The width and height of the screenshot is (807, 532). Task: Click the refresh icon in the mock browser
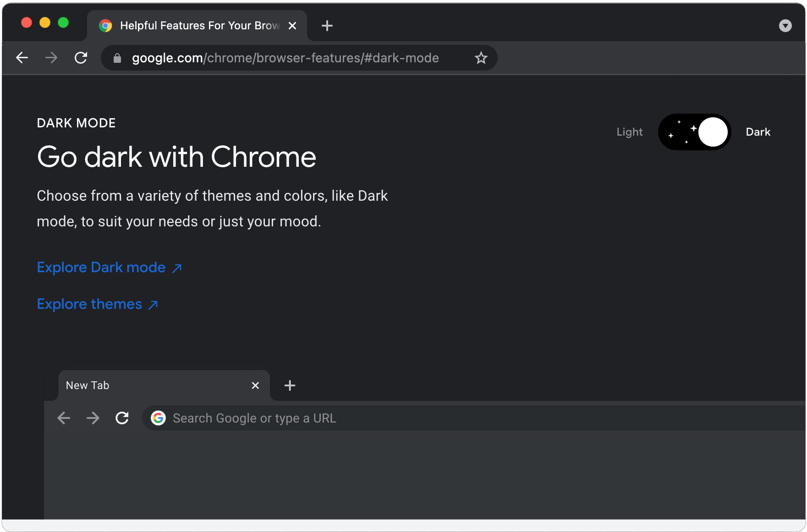click(122, 418)
